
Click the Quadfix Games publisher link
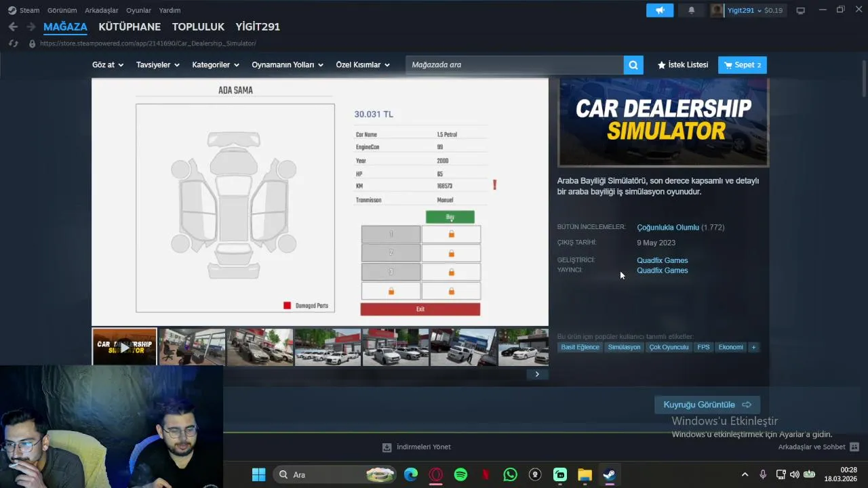[662, 270]
